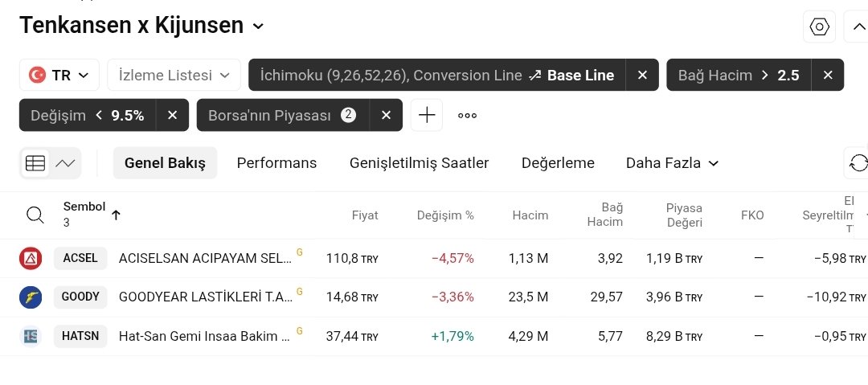Open the Genişletilmiş Saatler tab

coord(419,163)
